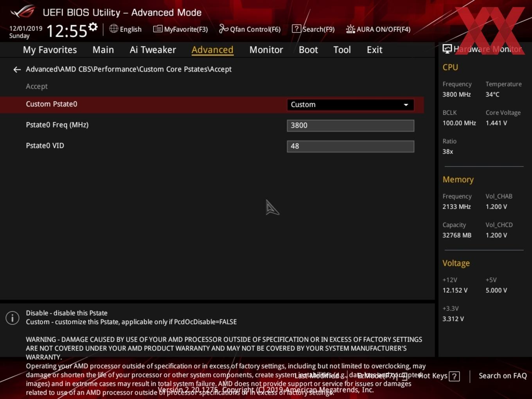This screenshot has width=532, height=399.
Task: Select the Pstate0 VID label
Action: click(x=45, y=146)
